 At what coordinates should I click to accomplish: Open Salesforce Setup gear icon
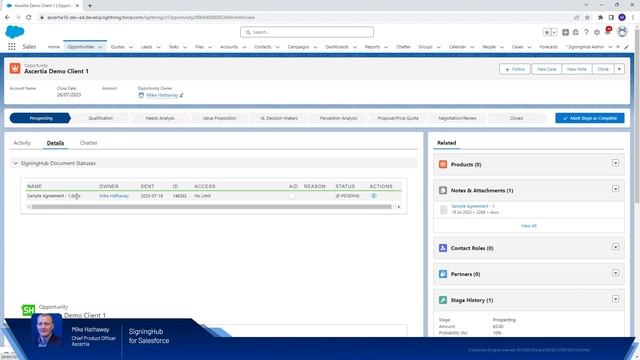[597, 32]
